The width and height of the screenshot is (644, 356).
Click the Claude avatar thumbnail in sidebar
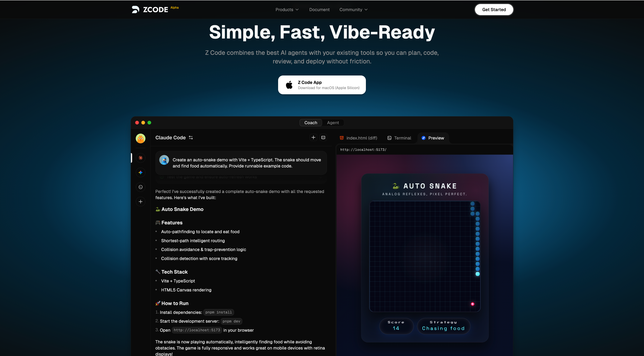[x=140, y=138]
